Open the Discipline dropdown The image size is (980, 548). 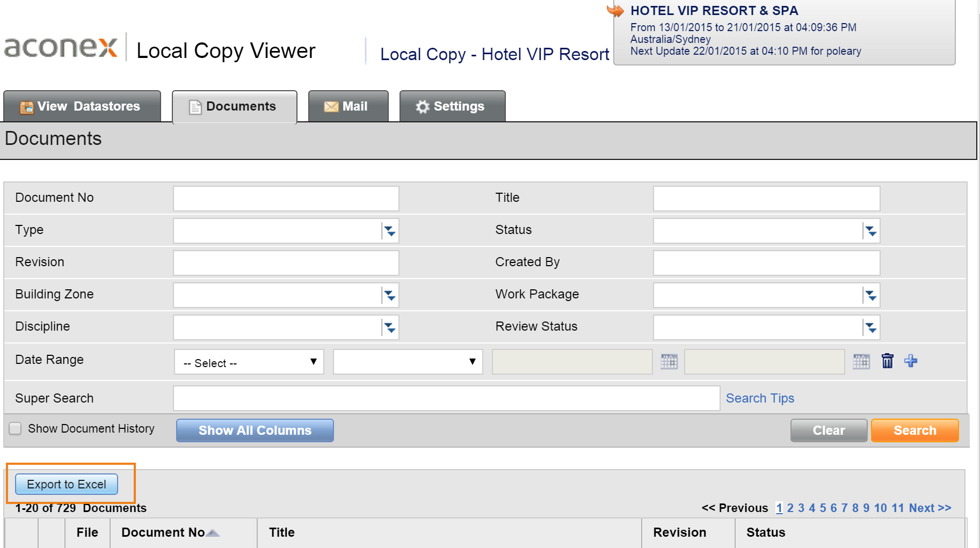[389, 327]
